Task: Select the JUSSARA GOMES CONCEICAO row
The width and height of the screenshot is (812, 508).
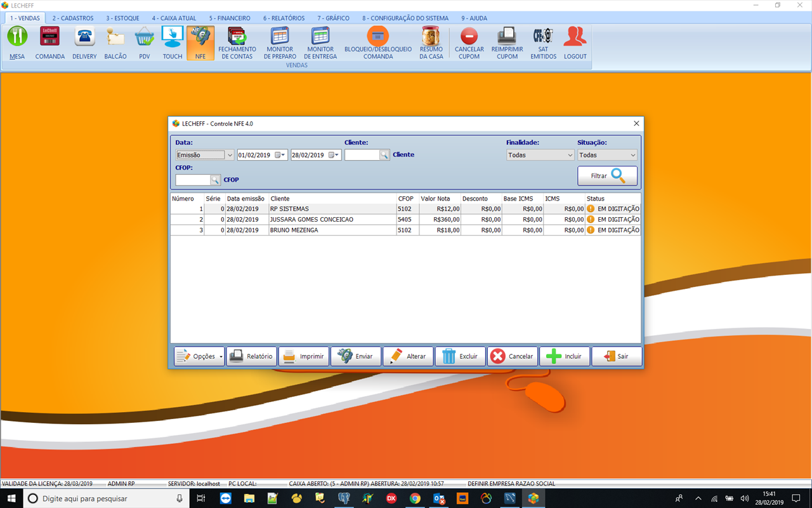Action: click(x=311, y=220)
